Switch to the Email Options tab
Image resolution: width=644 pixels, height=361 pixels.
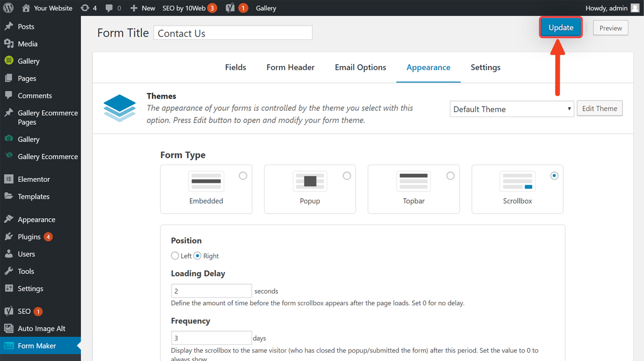coord(360,67)
